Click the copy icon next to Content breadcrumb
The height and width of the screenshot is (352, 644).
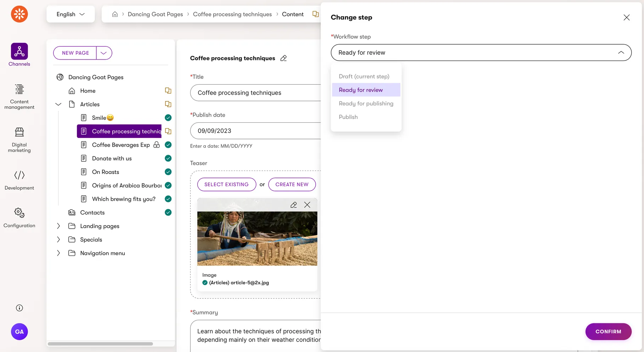pos(315,14)
